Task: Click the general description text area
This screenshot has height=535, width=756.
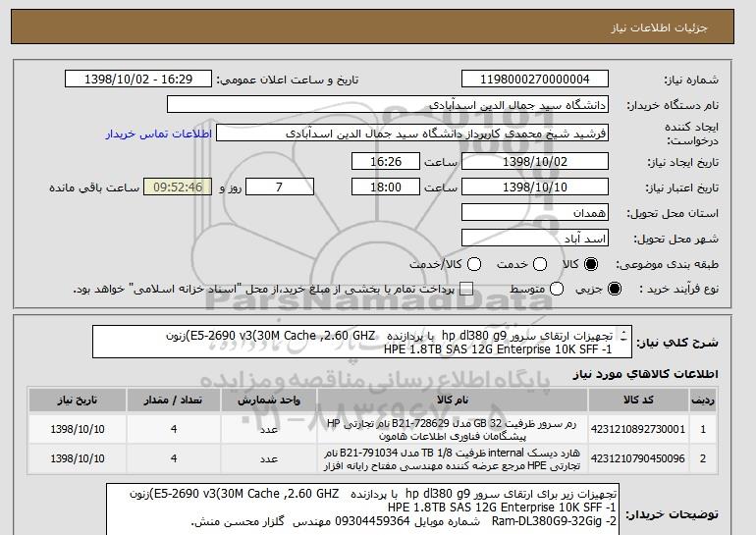Action: tap(362, 342)
